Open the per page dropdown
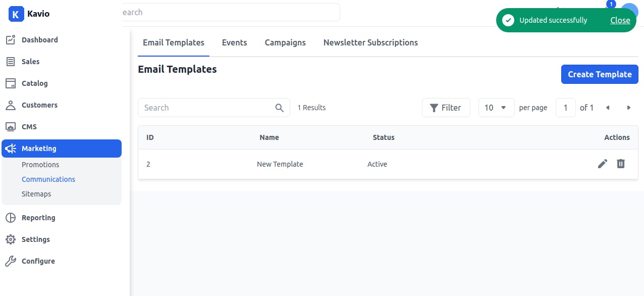This screenshot has width=644, height=296. click(x=497, y=108)
